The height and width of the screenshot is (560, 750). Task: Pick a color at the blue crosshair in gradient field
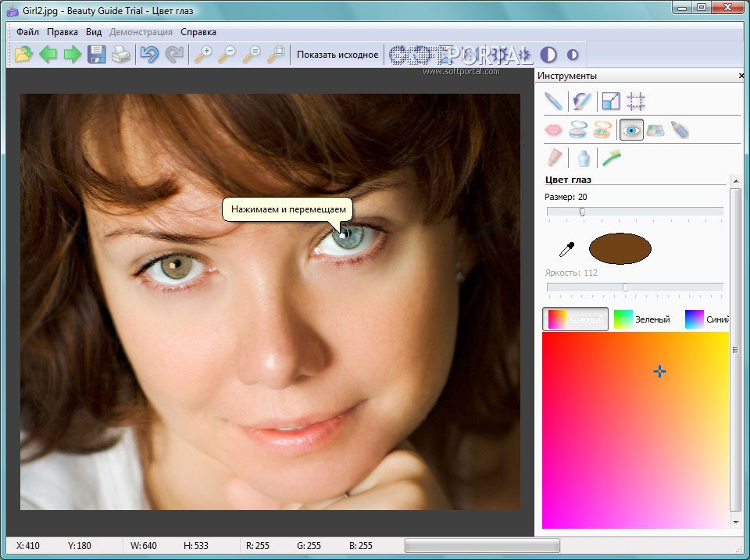tap(659, 372)
